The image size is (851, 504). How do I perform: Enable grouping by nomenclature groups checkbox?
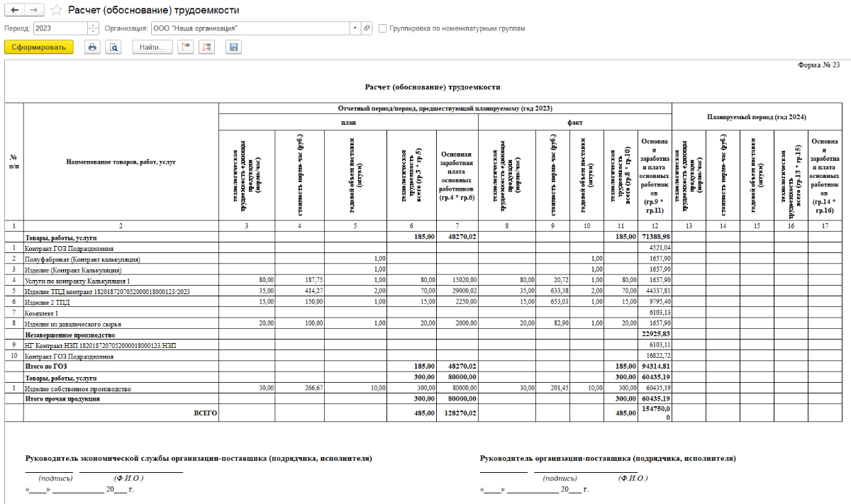(383, 28)
